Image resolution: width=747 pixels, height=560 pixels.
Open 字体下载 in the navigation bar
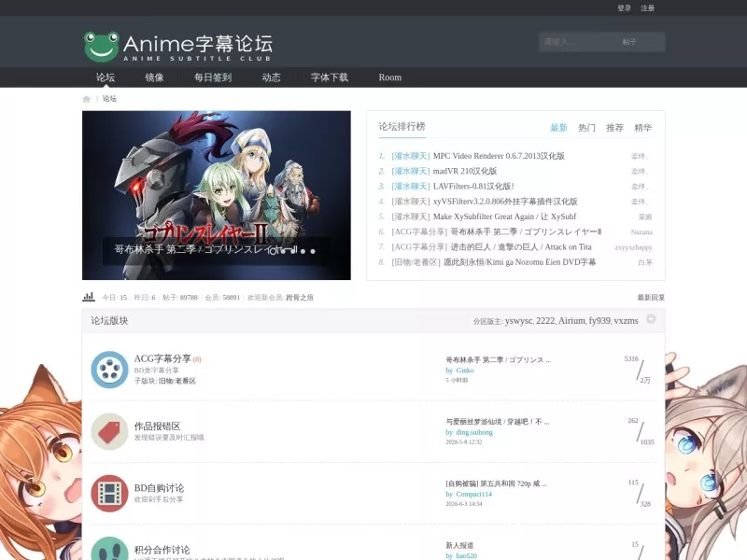coord(330,77)
